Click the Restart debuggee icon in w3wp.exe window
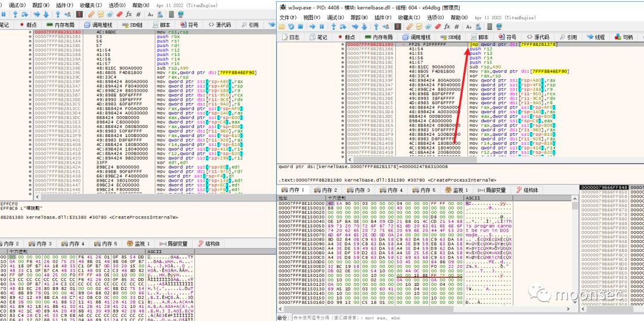This screenshot has width=644, height=321. 291,27
